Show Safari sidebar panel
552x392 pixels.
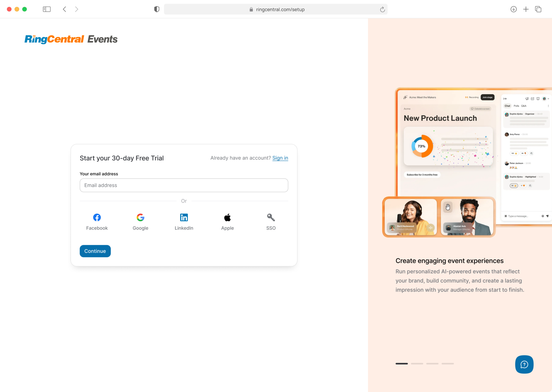pos(47,9)
